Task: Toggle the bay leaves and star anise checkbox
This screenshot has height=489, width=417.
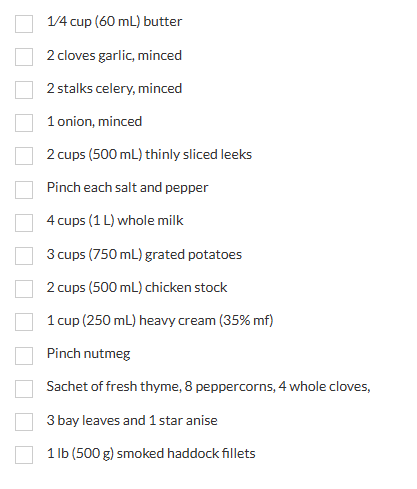Action: 24,422
